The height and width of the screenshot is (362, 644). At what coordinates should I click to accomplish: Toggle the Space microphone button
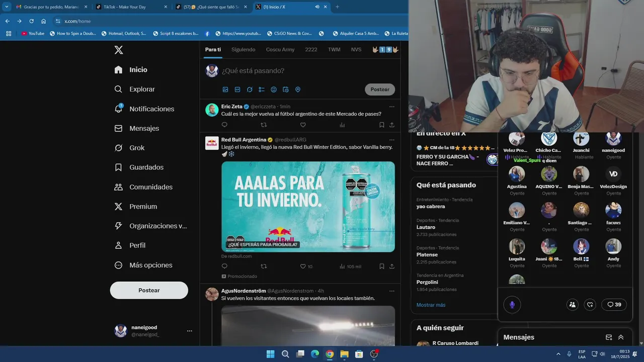pos(512,305)
